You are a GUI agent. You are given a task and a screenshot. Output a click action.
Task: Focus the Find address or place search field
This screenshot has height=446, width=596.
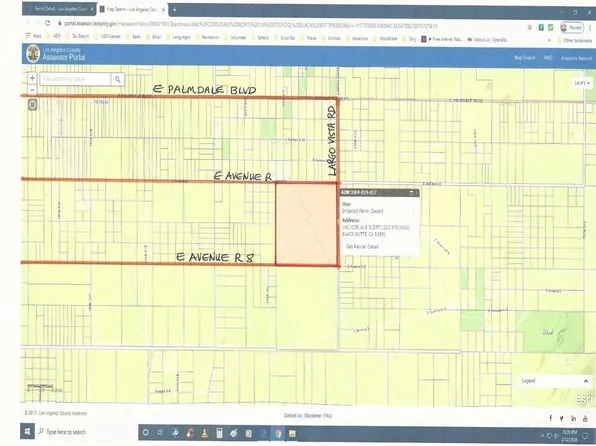click(75, 79)
